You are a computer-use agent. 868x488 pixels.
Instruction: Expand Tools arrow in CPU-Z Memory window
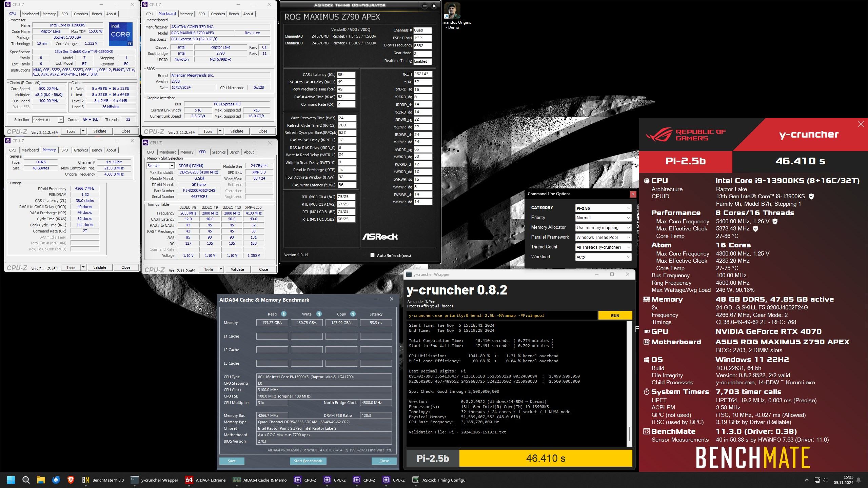tap(83, 267)
